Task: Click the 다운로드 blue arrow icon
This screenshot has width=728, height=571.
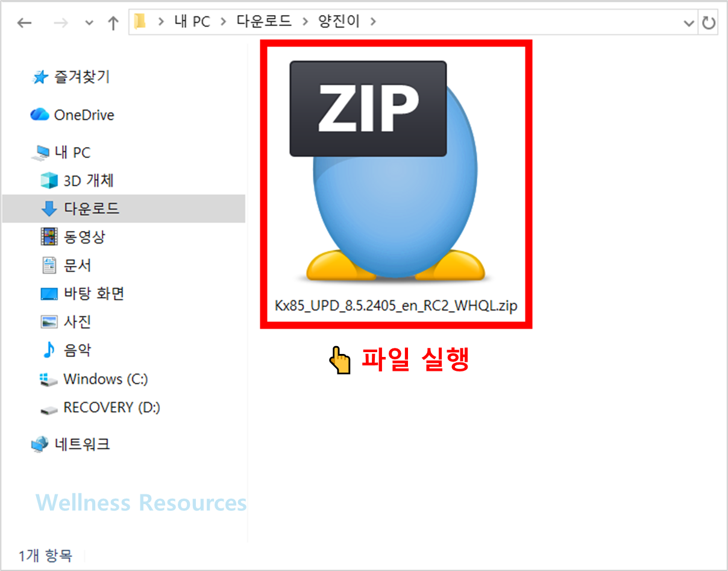Action: tap(48, 209)
